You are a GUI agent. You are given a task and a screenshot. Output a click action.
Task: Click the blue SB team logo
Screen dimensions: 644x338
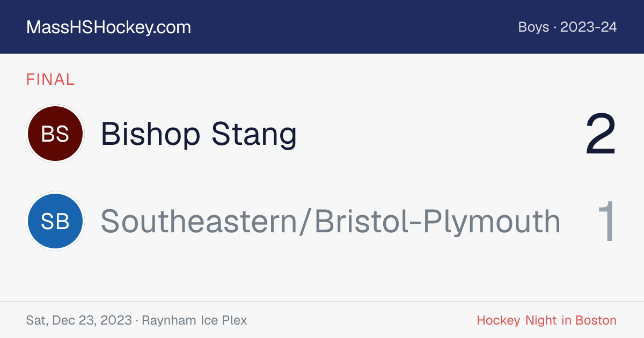[x=55, y=221]
